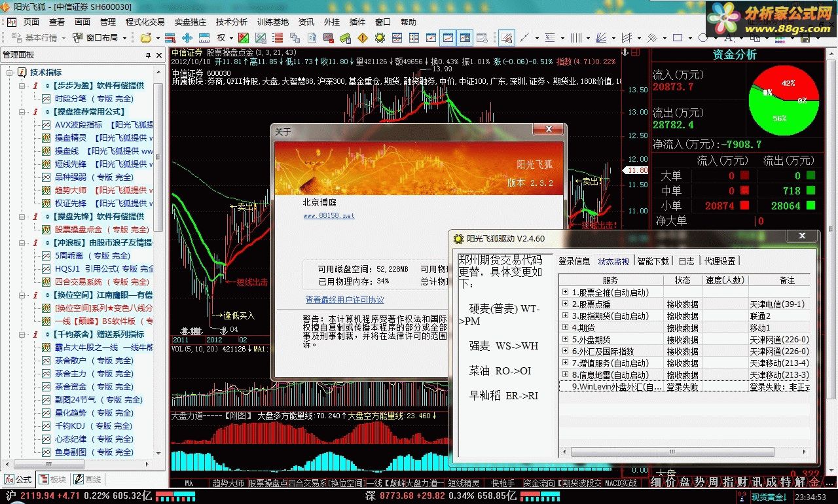Switch to 画线 tab at panel bottom
Screen dimensions: 838x504
88,480
